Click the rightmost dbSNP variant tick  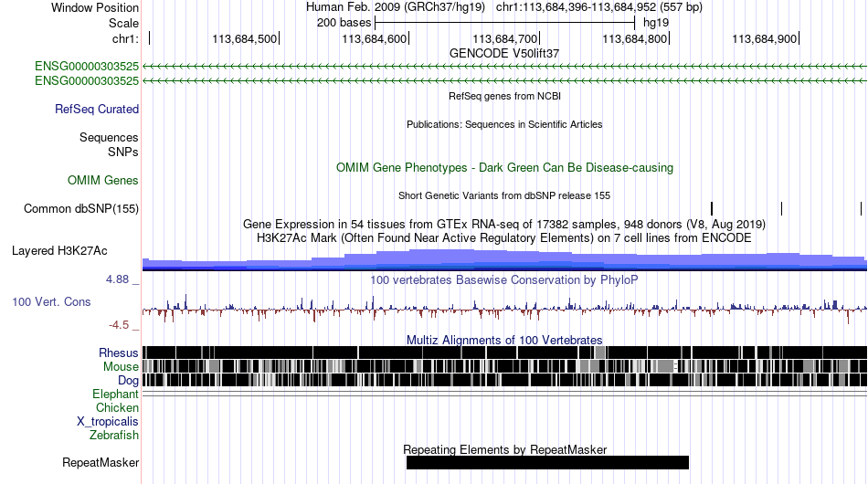(862, 208)
